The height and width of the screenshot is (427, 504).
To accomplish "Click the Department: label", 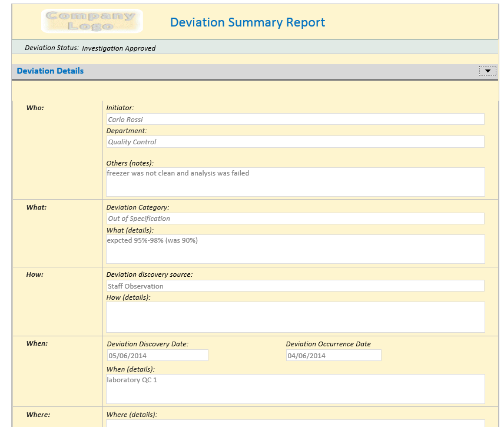I will pyautogui.click(x=127, y=131).
